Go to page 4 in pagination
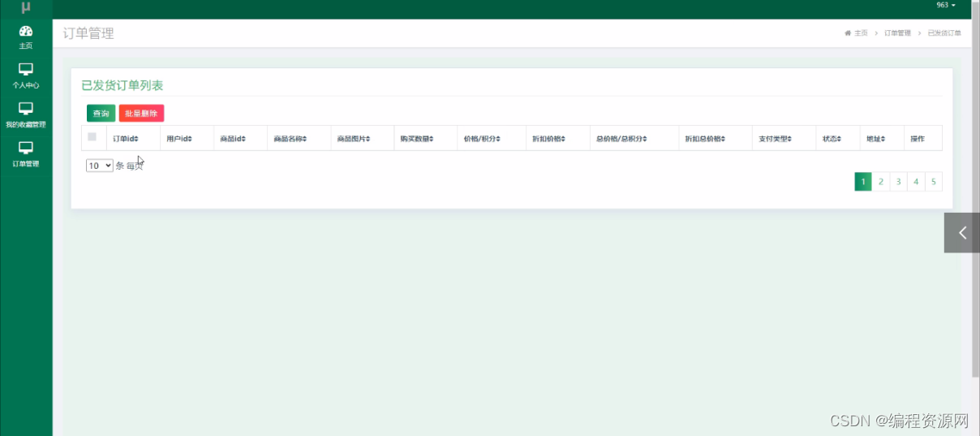This screenshot has width=980, height=436. pyautogui.click(x=916, y=181)
